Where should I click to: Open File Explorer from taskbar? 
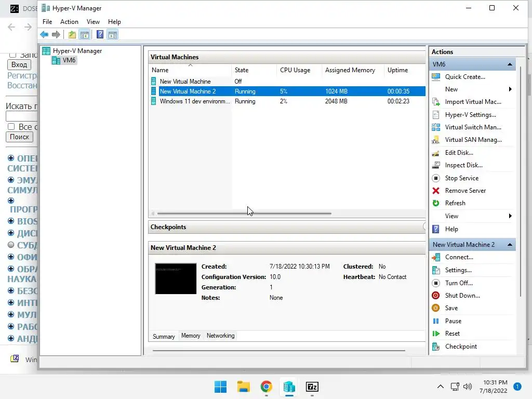coord(243,387)
